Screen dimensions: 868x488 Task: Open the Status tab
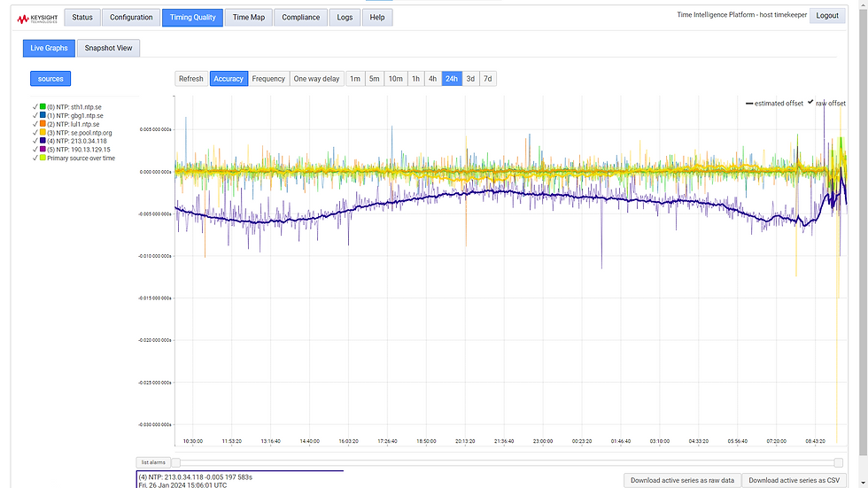(x=82, y=17)
